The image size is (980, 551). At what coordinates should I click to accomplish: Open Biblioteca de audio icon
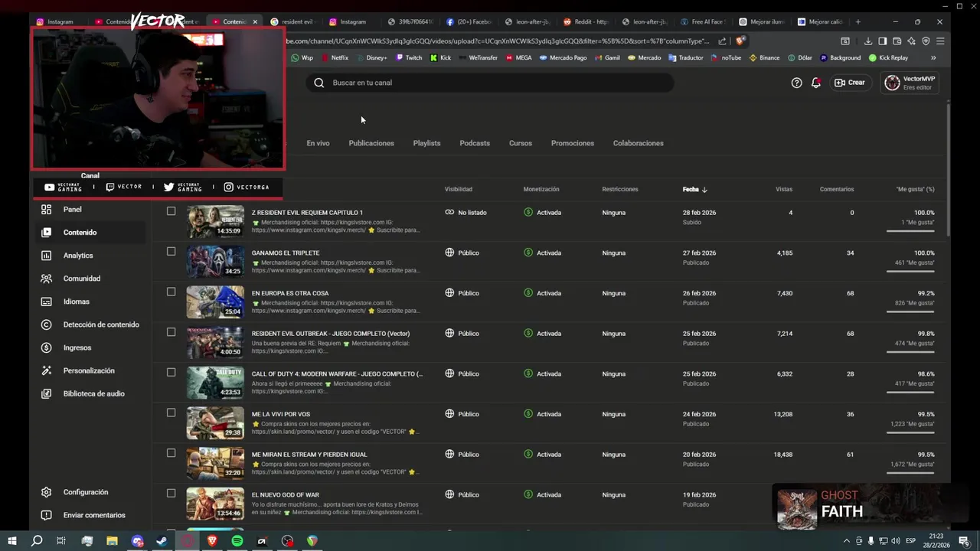point(47,393)
